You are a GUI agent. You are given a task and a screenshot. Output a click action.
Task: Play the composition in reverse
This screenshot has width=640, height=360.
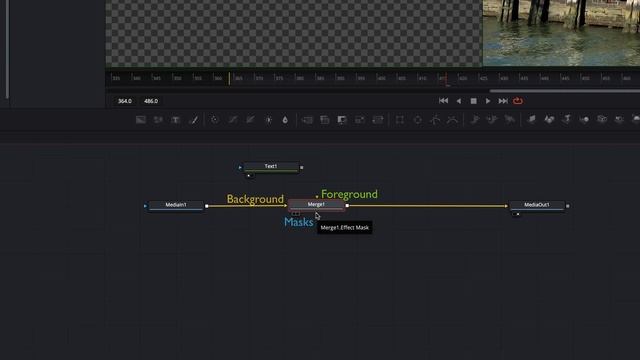click(459, 101)
